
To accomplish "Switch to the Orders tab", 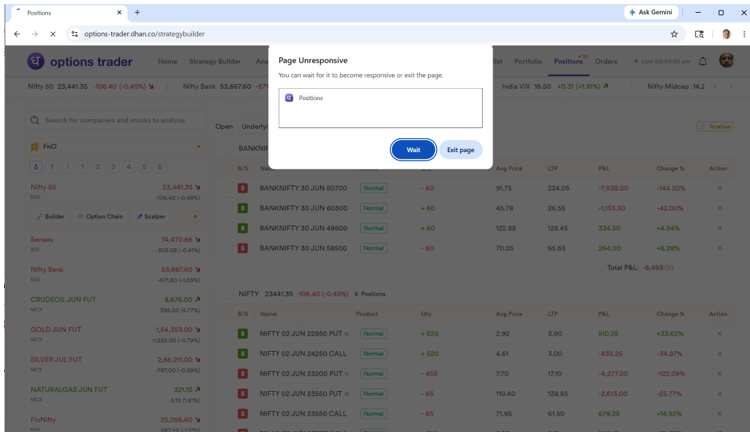I will click(606, 61).
